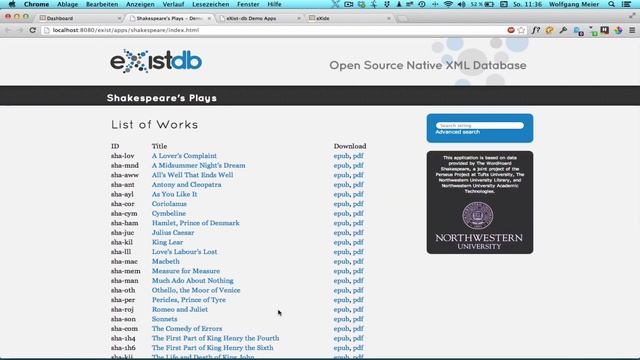Click the 'sha-mem' ID cell

[x=126, y=271]
